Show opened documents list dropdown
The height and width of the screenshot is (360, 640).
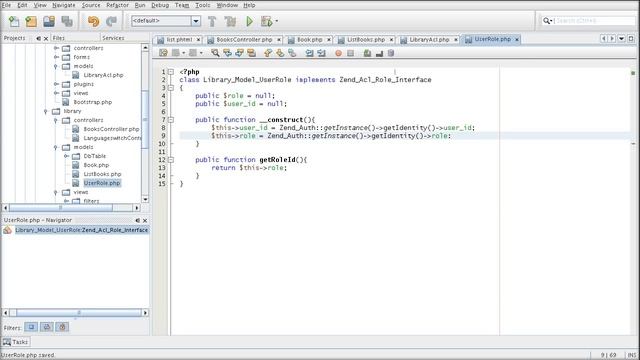coord(621,38)
